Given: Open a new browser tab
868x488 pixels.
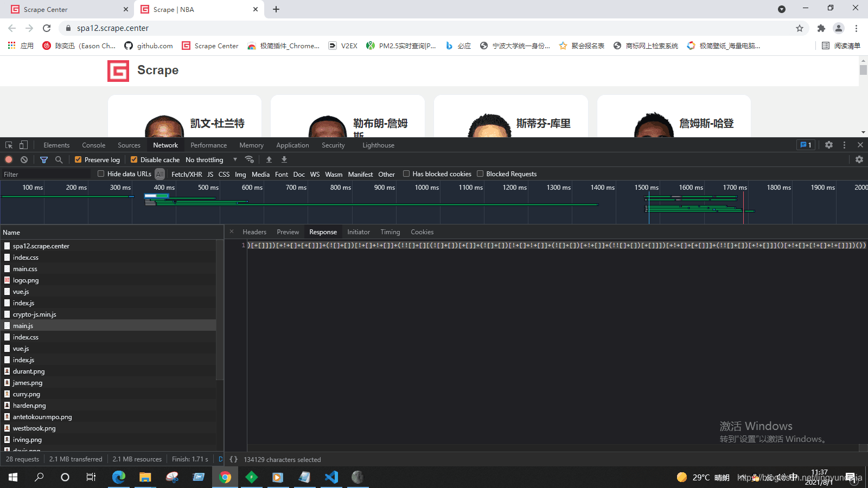Looking at the screenshot, I should pyautogui.click(x=276, y=9).
